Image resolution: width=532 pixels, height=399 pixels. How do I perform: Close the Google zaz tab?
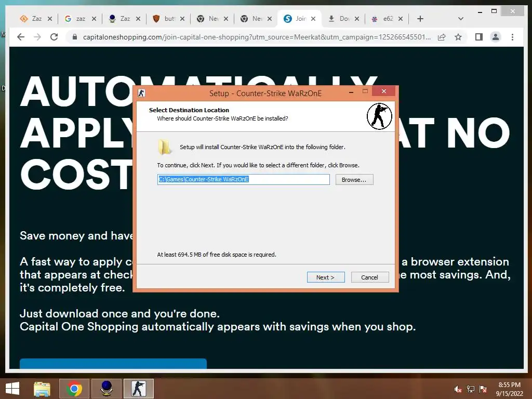tap(94, 19)
